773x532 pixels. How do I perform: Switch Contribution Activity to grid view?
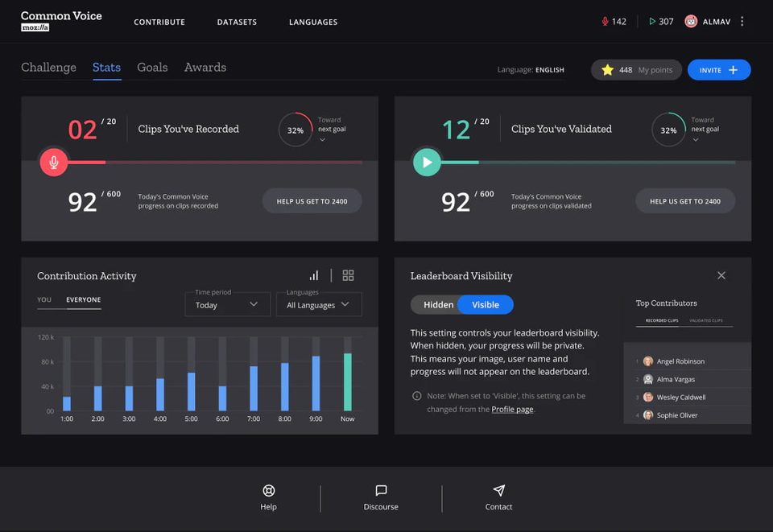click(x=348, y=274)
